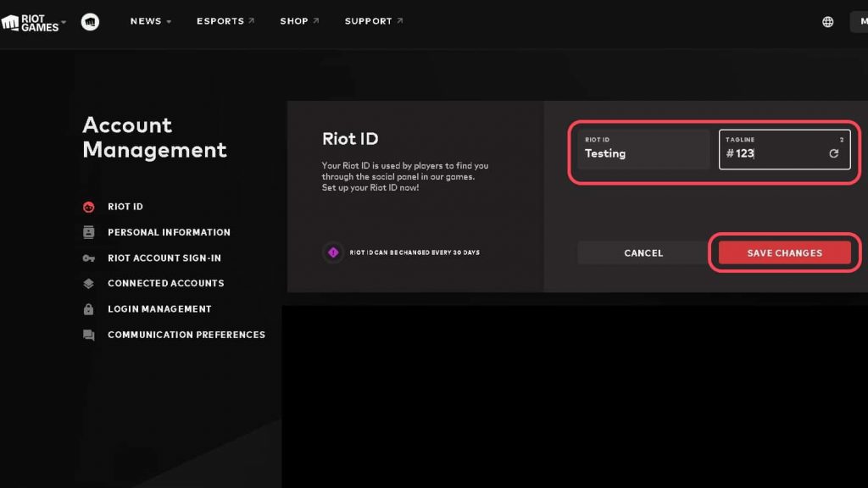Click the Riot ID sidebar icon
The width and height of the screenshot is (868, 488).
coord(88,207)
